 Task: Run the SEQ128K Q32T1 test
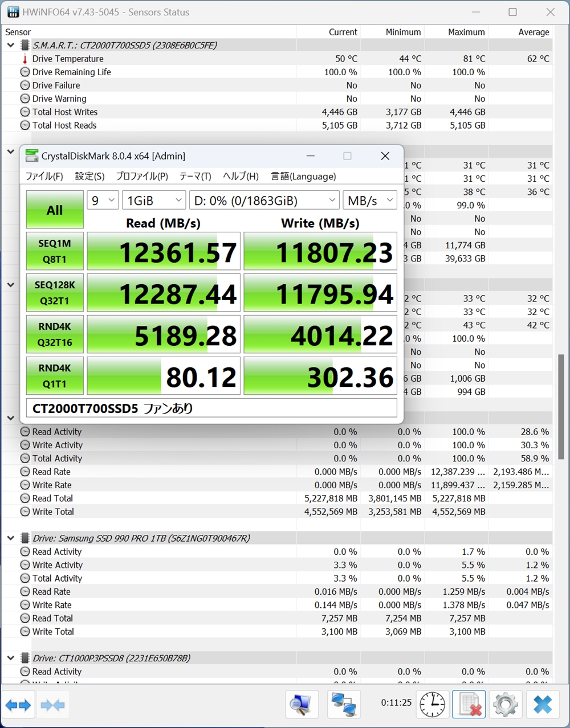pyautogui.click(x=55, y=293)
